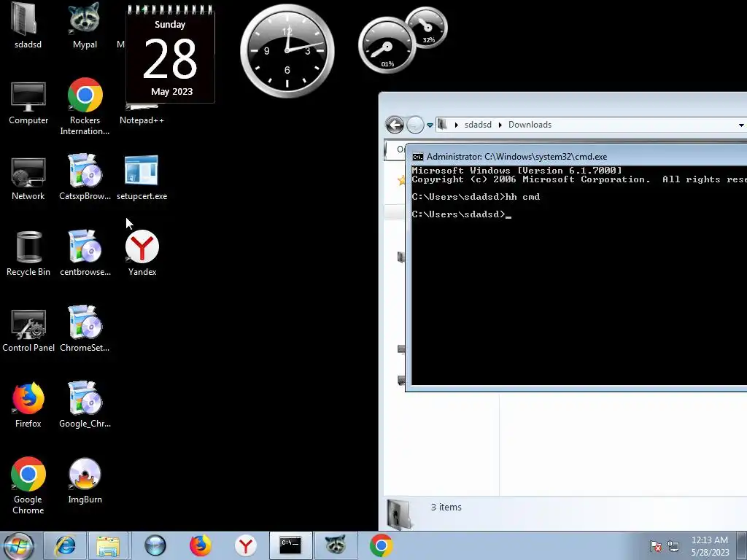Click the calendar gadget showing Sunday 28
This screenshot has height=560, width=747.
[170, 54]
